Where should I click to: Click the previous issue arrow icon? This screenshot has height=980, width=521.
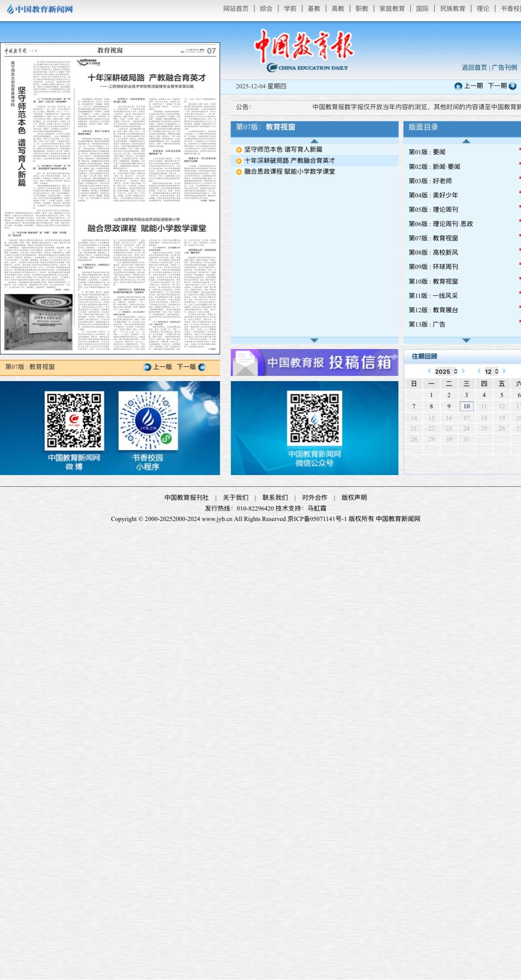(x=458, y=86)
